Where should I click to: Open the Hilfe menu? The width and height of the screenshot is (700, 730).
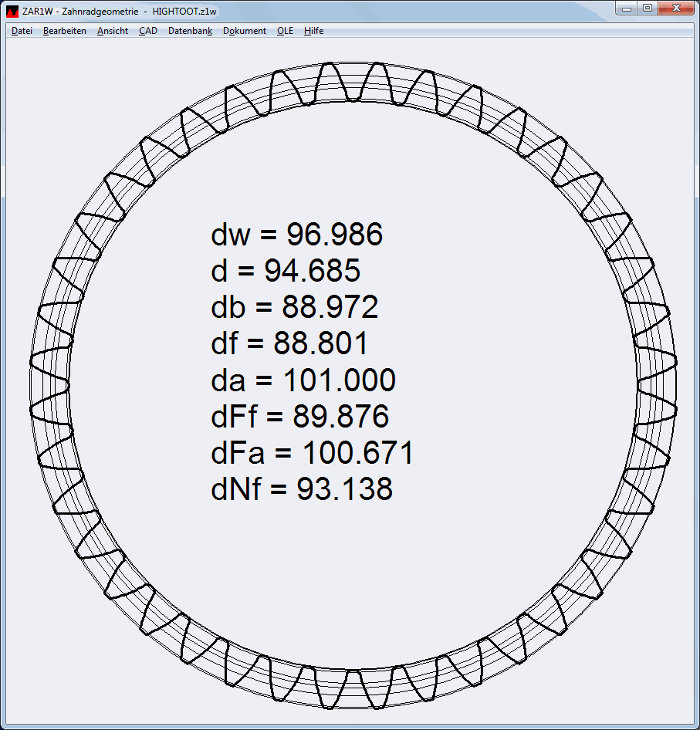(x=313, y=31)
